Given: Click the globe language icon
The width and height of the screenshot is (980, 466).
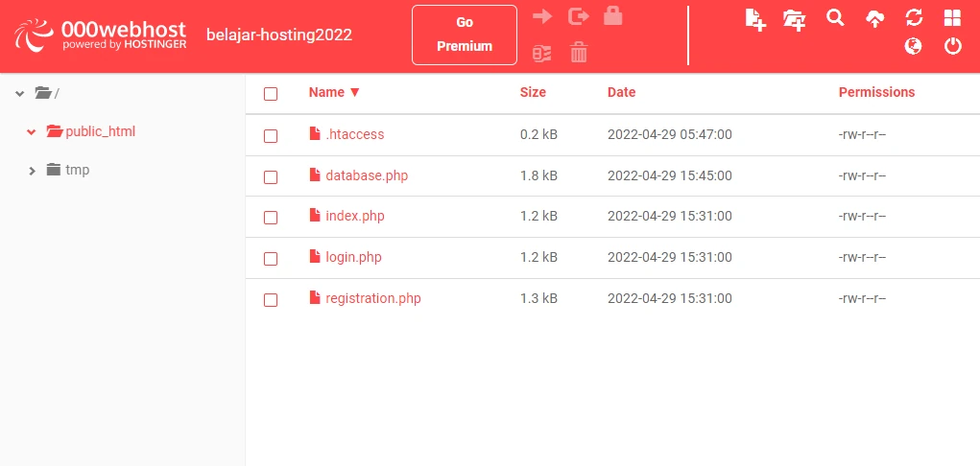Looking at the screenshot, I should [x=914, y=46].
